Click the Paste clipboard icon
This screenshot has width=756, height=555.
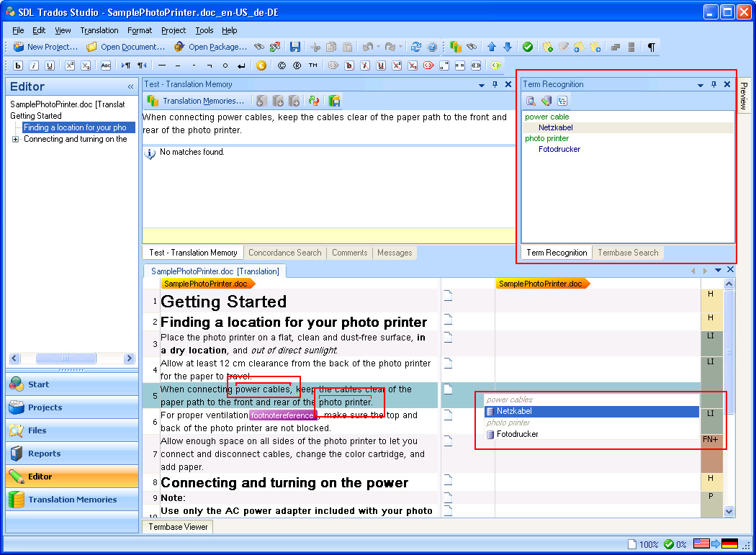pyautogui.click(x=347, y=47)
